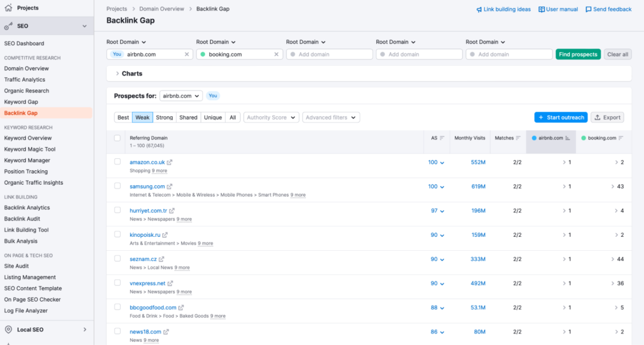Select all rows header checkbox
Image resolution: width=644 pixels, height=345 pixels.
tap(118, 138)
